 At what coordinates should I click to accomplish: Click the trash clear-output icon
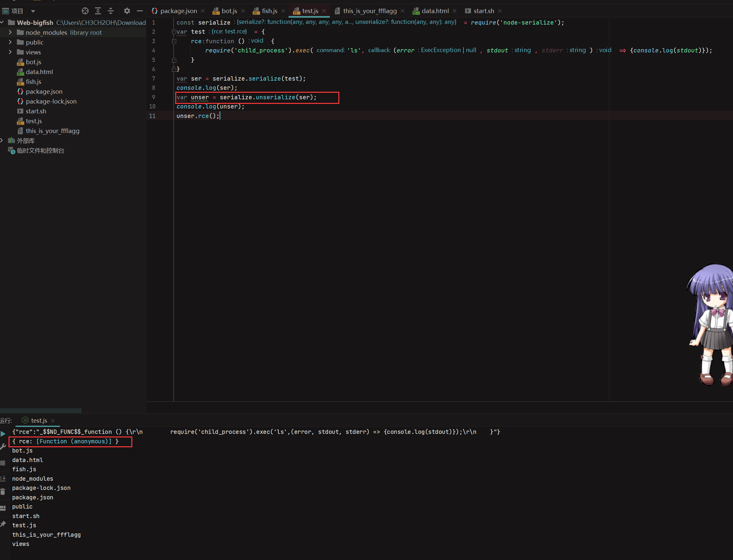click(x=3, y=492)
